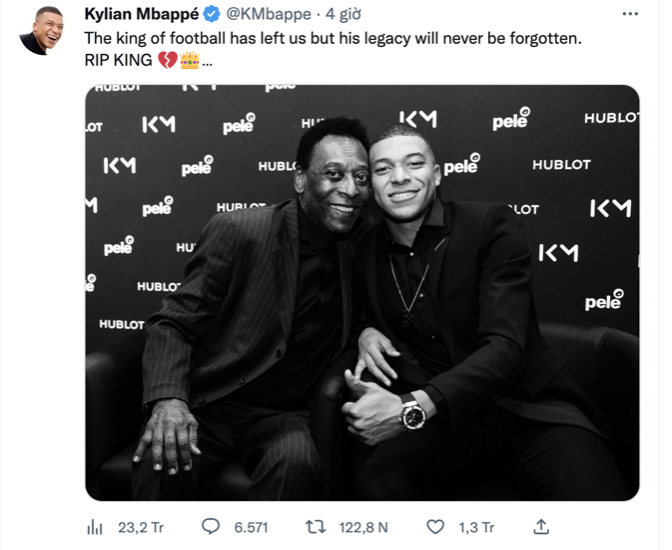Click the view analytics bar-chart icon
Image resolution: width=672 pixels, height=550 pixels.
pyautogui.click(x=96, y=527)
